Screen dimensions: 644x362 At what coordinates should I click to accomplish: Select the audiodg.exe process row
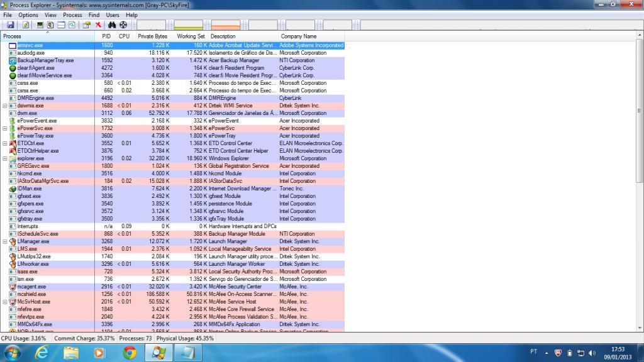tap(172, 53)
